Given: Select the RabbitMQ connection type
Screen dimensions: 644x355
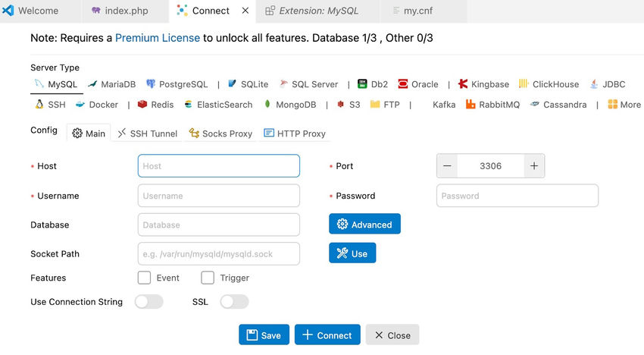Looking at the screenshot, I should coord(493,105).
